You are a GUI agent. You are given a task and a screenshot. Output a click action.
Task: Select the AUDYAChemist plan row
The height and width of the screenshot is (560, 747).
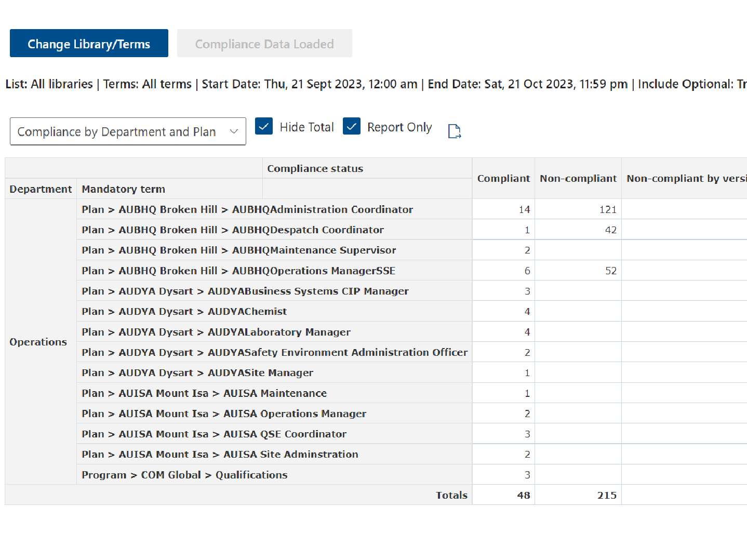pyautogui.click(x=184, y=312)
